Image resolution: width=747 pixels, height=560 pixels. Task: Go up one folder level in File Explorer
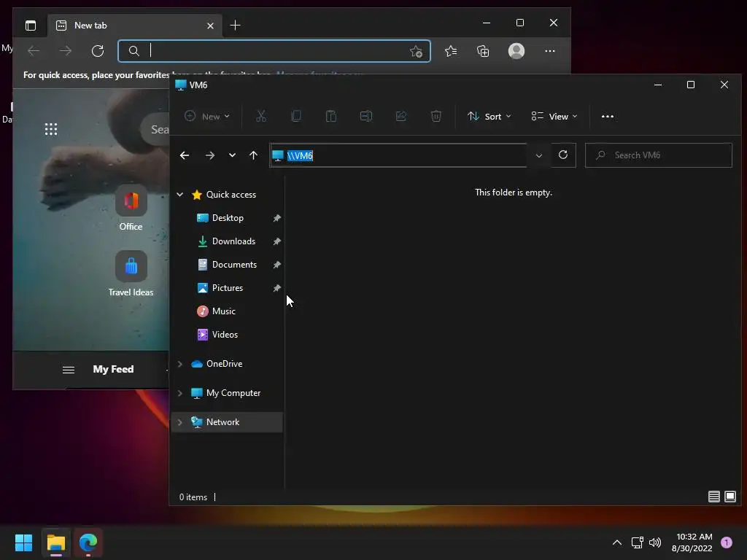[253, 155]
